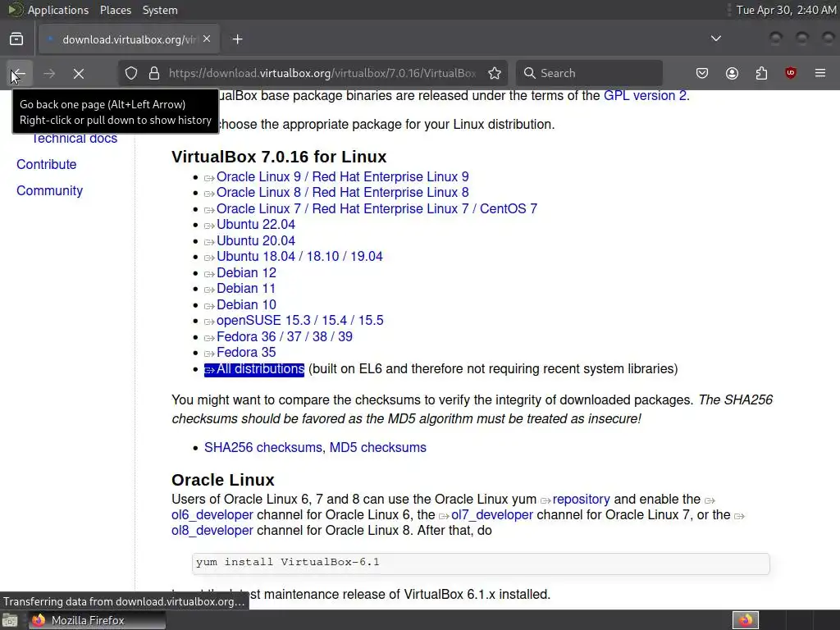This screenshot has width=840, height=630.
Task: Open the Places menu
Action: pyautogui.click(x=116, y=10)
